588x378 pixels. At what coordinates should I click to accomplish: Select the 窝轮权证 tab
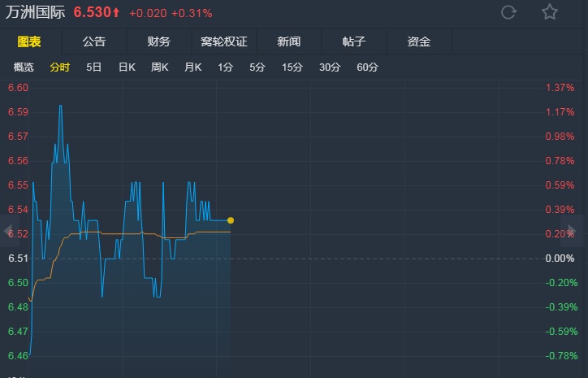tap(223, 41)
